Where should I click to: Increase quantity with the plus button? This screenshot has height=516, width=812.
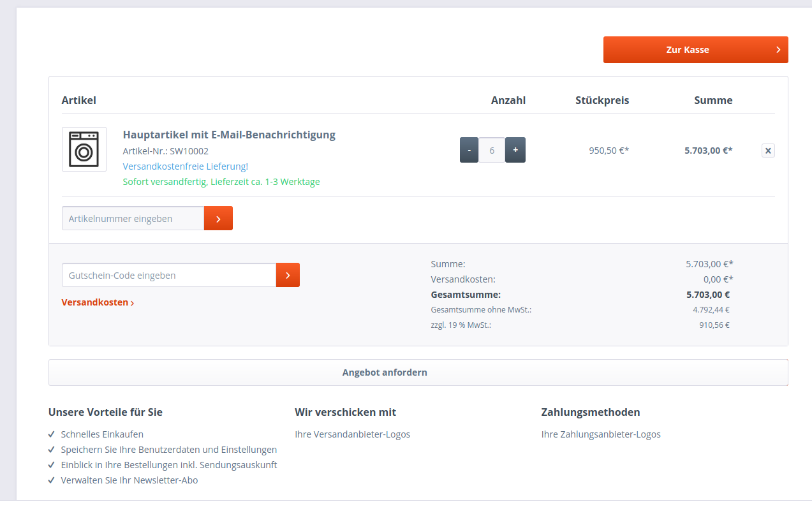tap(515, 150)
